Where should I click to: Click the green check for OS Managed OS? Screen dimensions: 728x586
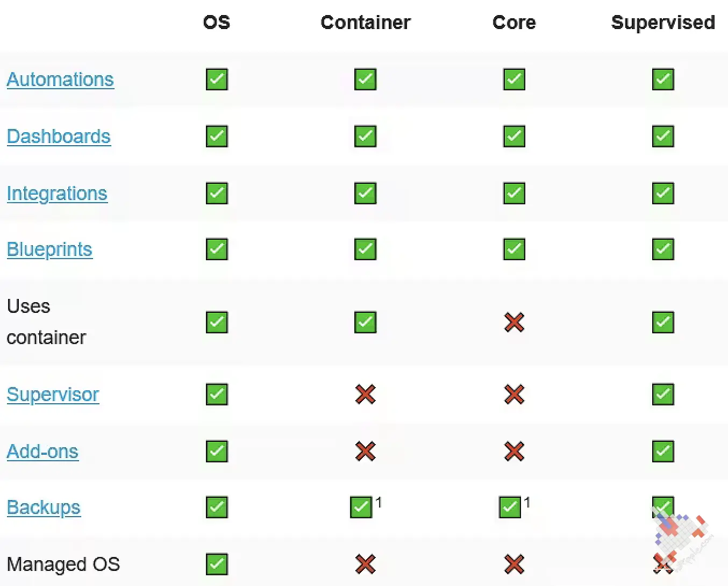pos(217,564)
